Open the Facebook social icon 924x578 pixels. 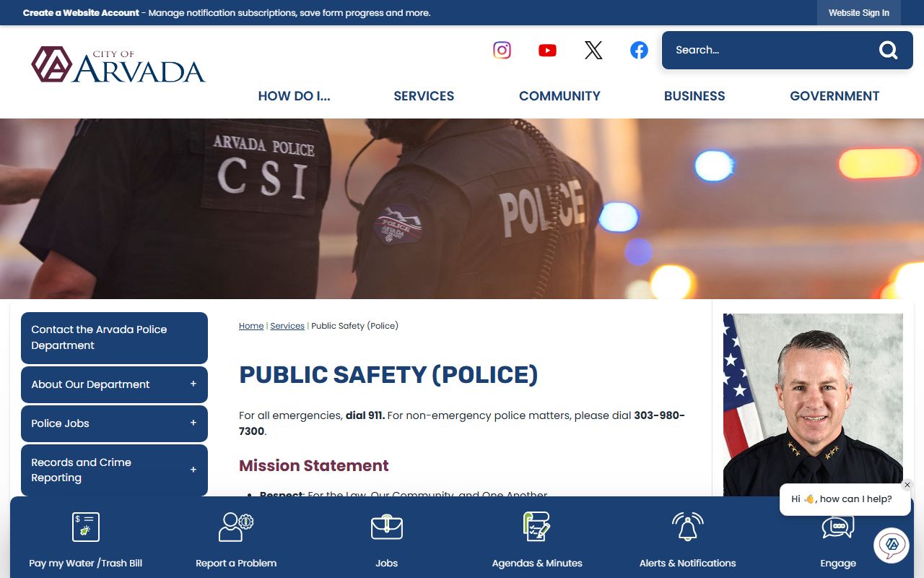[639, 50]
